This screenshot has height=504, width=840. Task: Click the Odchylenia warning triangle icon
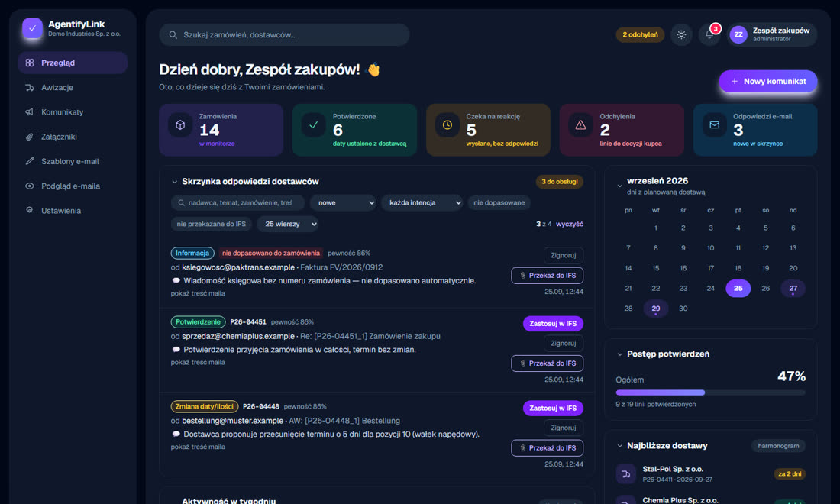580,124
